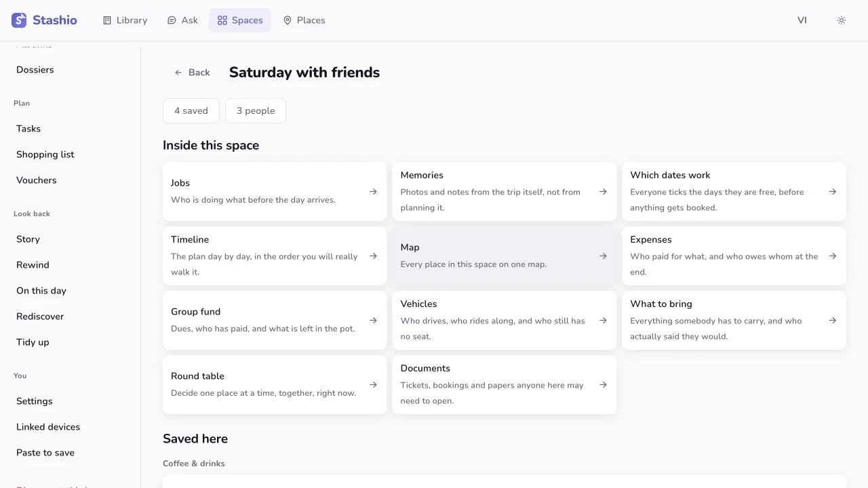Click the arrow icon on the Documents card

(x=603, y=385)
